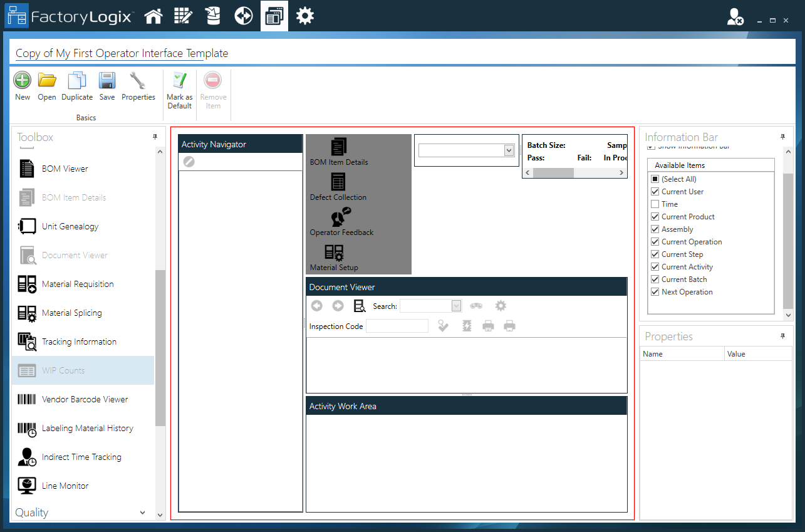Select the Material Setup activity icon
The height and width of the screenshot is (532, 805).
pyautogui.click(x=334, y=257)
